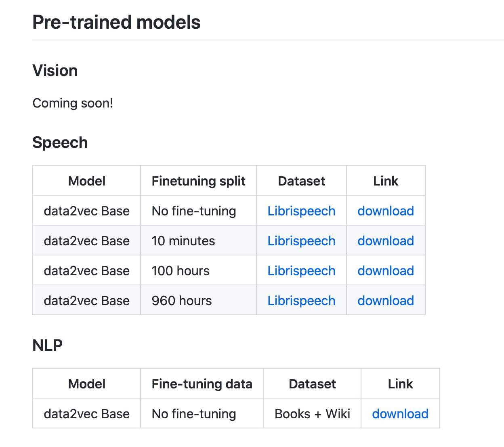The width and height of the screenshot is (504, 447).
Task: Open Librispeech link in 100 hours row
Action: [x=301, y=271]
